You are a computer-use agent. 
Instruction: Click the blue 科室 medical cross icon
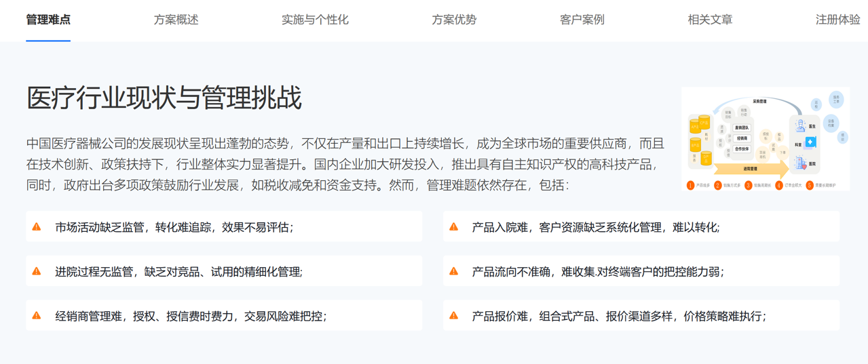(x=810, y=143)
